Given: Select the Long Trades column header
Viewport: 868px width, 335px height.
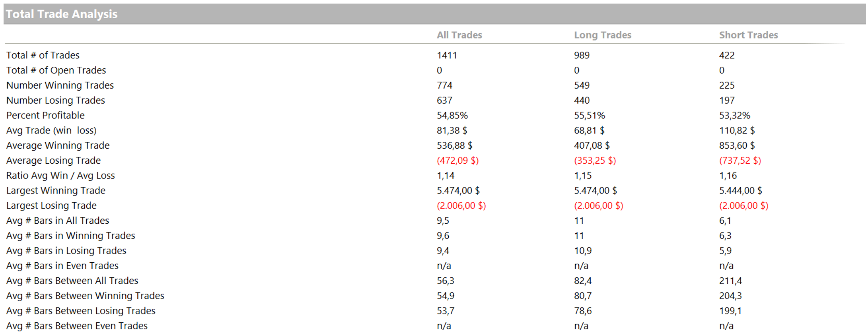Looking at the screenshot, I should [x=602, y=35].
